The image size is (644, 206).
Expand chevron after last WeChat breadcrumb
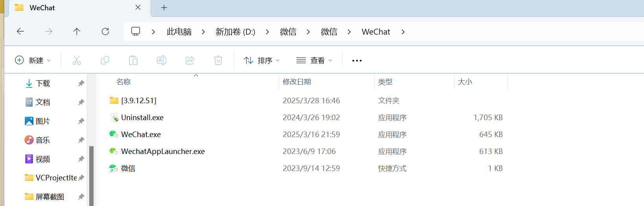[403, 32]
